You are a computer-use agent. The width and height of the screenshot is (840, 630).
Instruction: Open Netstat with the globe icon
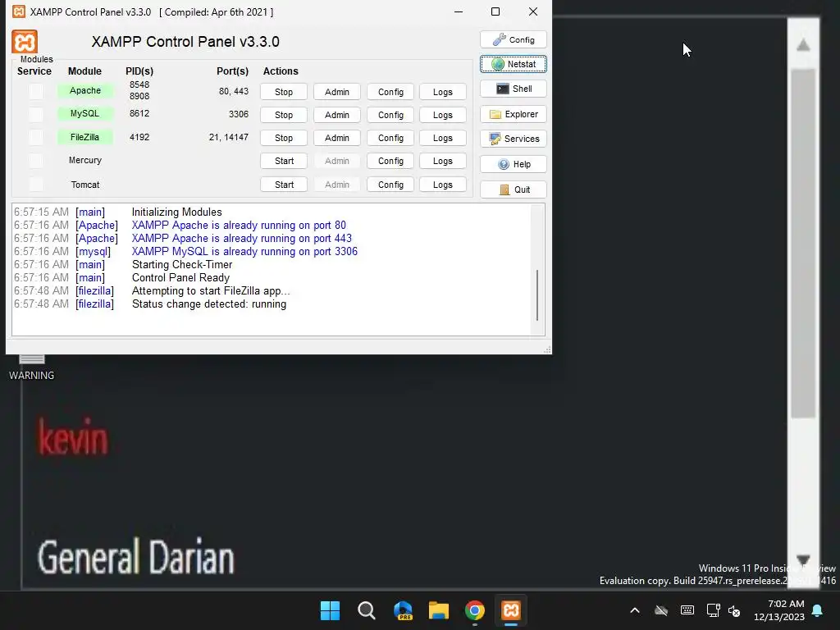(514, 64)
